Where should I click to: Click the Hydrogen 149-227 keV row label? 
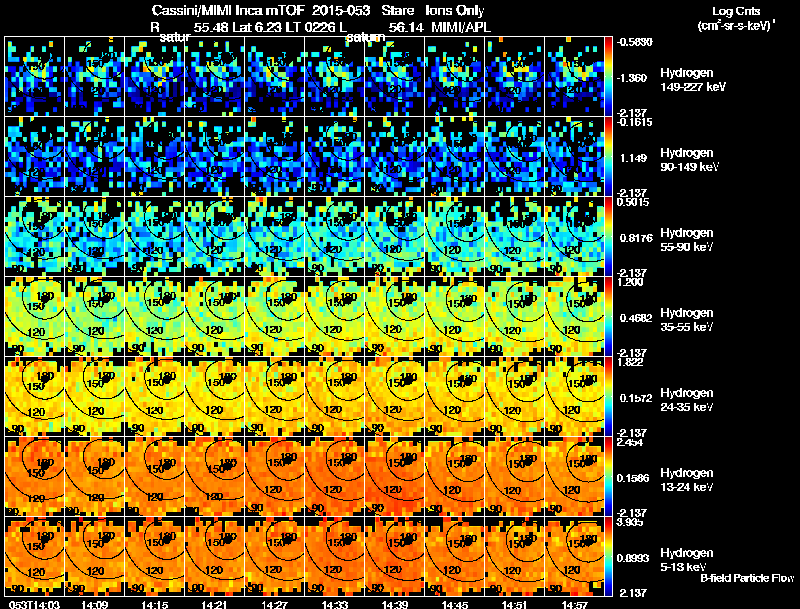tap(693, 80)
